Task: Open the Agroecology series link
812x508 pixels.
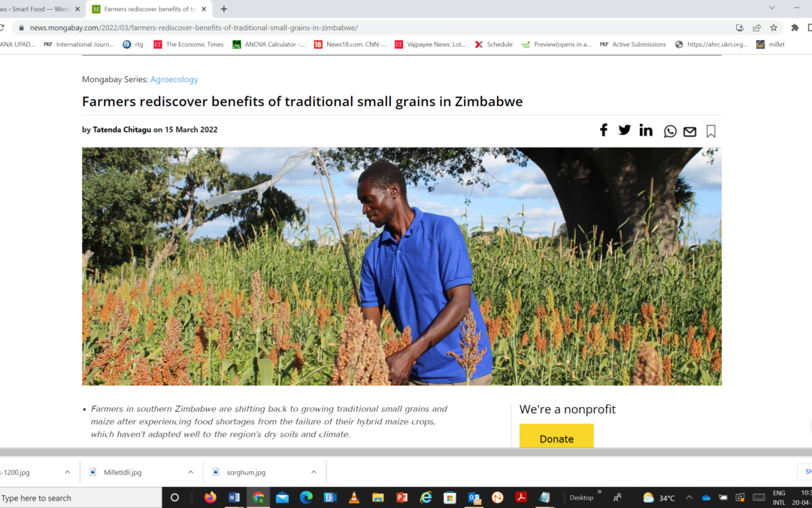Action: (x=174, y=79)
